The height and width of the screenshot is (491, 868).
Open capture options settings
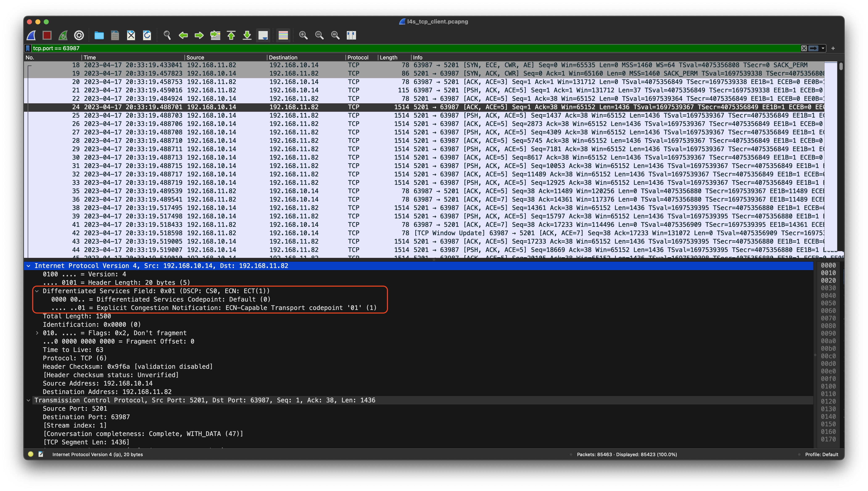click(x=79, y=35)
